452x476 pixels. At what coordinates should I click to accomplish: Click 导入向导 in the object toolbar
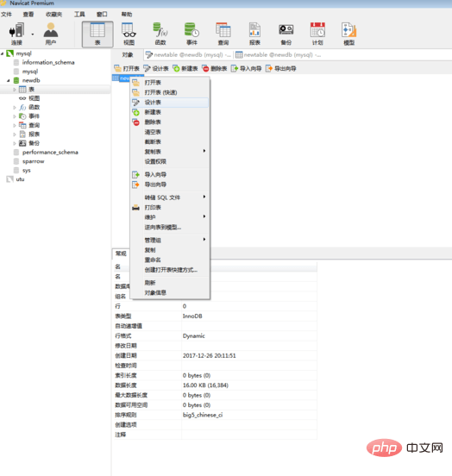(x=246, y=69)
